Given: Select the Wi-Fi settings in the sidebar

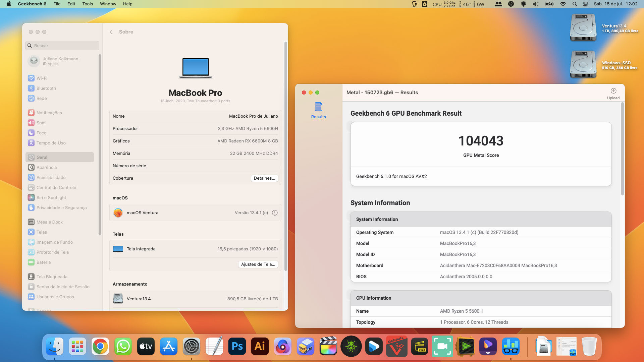Looking at the screenshot, I should point(42,78).
